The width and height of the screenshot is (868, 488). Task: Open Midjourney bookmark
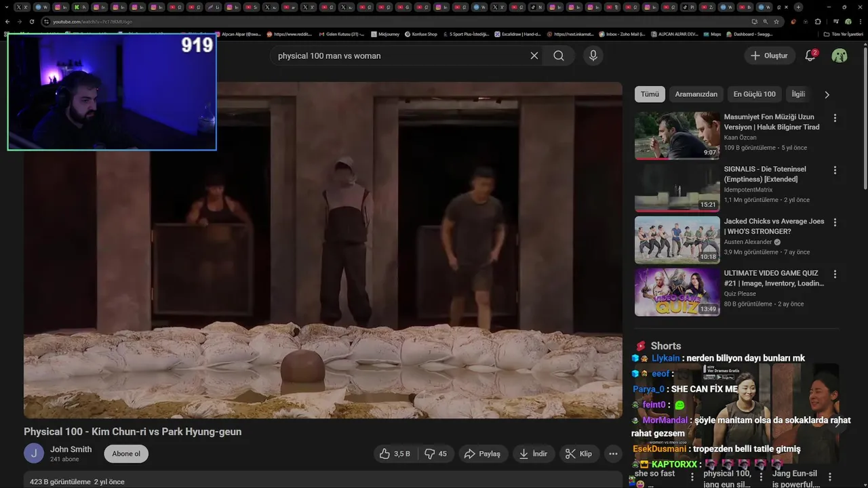click(x=385, y=34)
